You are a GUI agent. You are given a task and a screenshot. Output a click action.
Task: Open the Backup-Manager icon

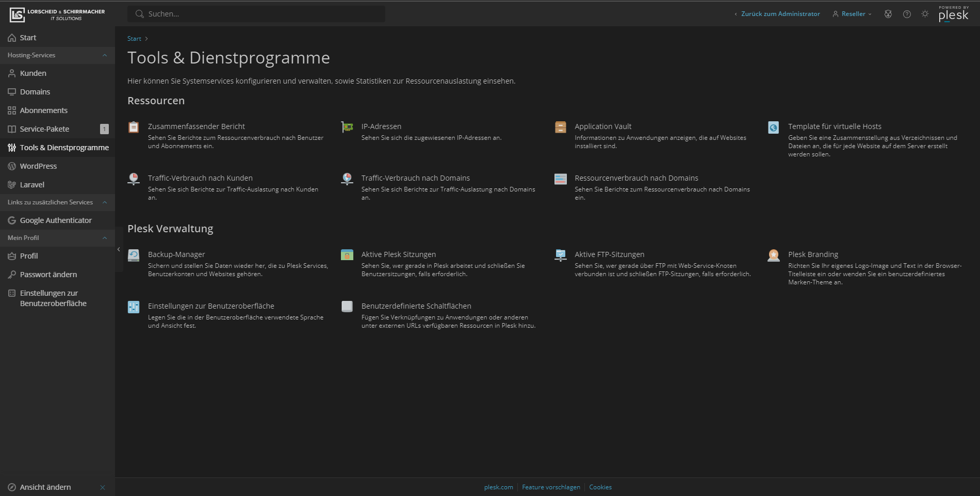(x=134, y=255)
